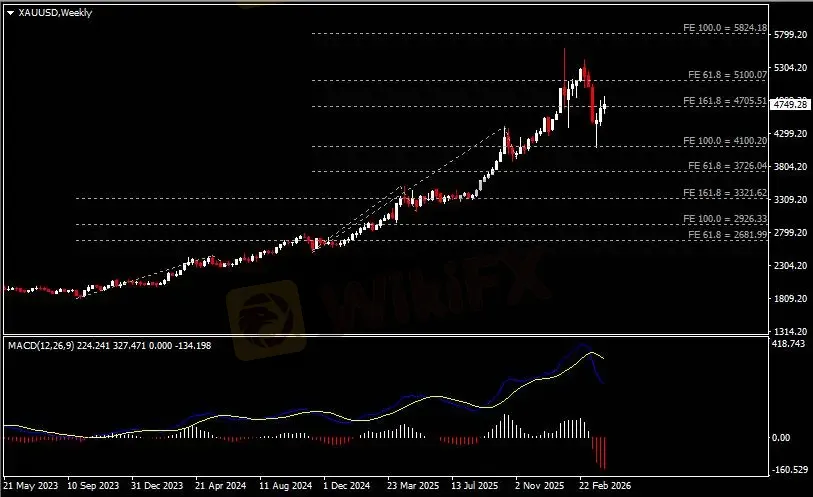Click the 1809.20 price axis value
Image resolution: width=813 pixels, height=497 pixels.
tap(790, 299)
